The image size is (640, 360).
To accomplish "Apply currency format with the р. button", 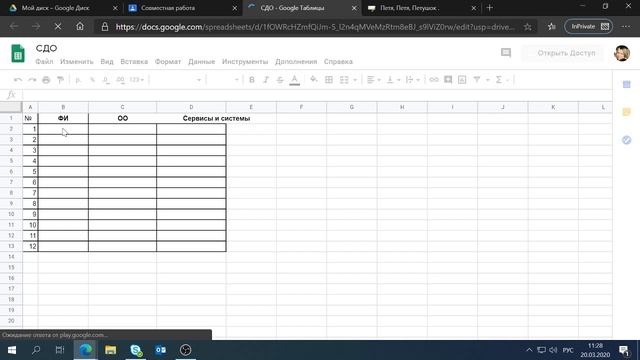I will [78, 80].
